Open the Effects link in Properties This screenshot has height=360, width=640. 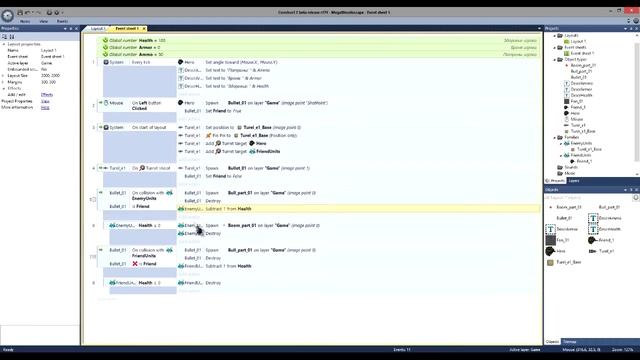click(47, 95)
